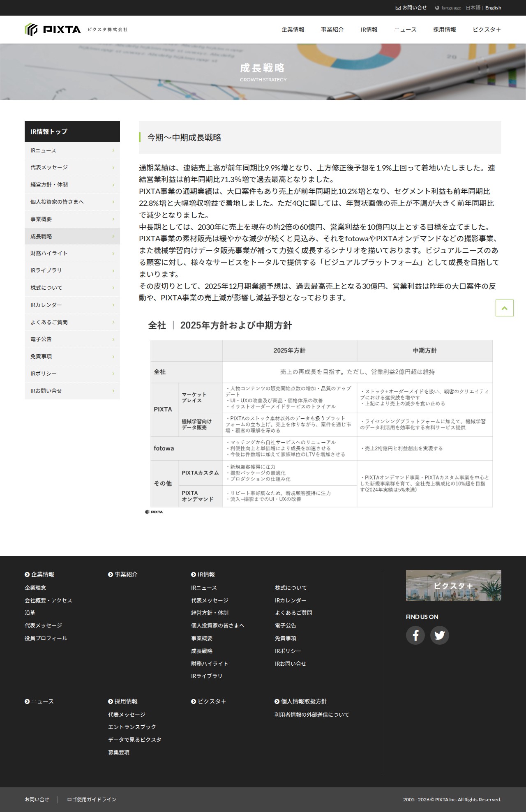This screenshot has width=526, height=812.
Task: Open IRポリシー in sidebar
Action: (x=72, y=374)
